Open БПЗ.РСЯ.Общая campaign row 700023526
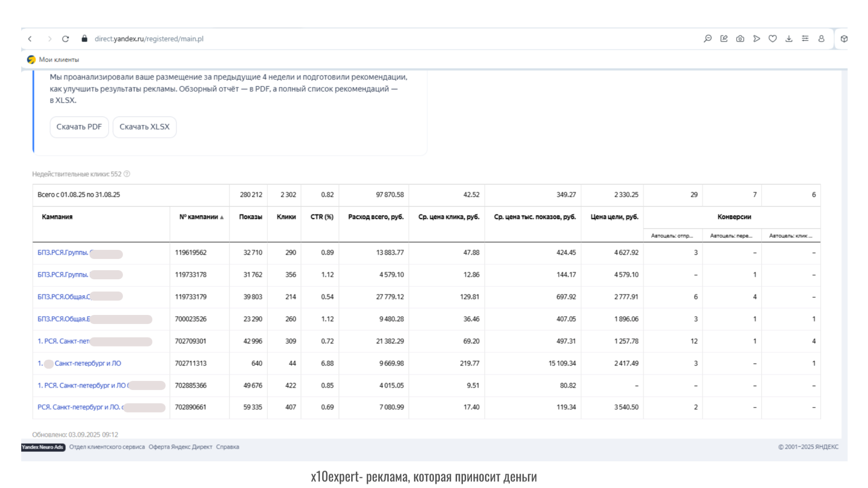Image resolution: width=868 pixels, height=488 pixels. point(64,319)
